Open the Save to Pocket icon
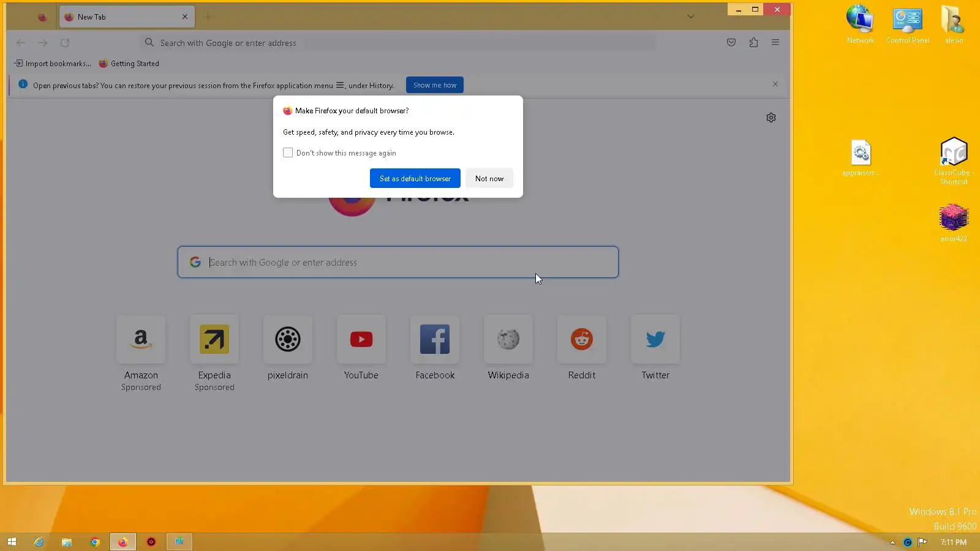Viewport: 980px width, 551px height. 731,43
